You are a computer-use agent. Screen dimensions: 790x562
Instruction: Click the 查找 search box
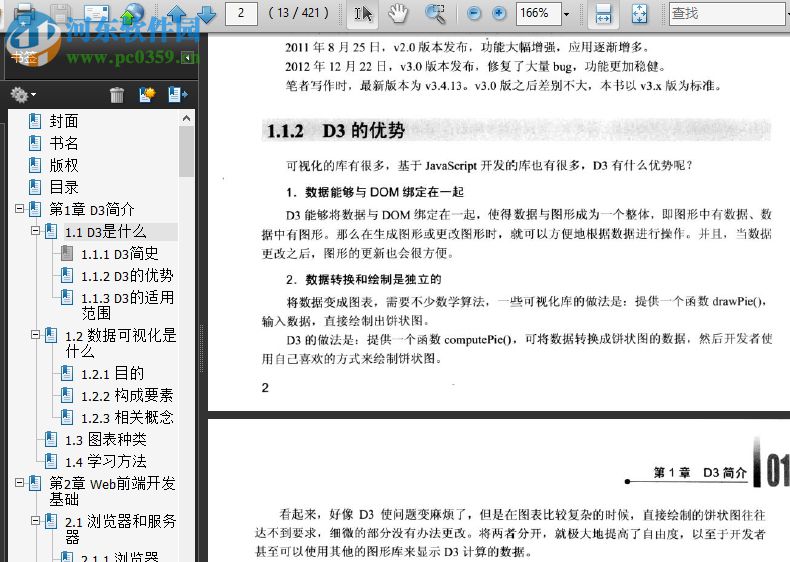(x=729, y=14)
